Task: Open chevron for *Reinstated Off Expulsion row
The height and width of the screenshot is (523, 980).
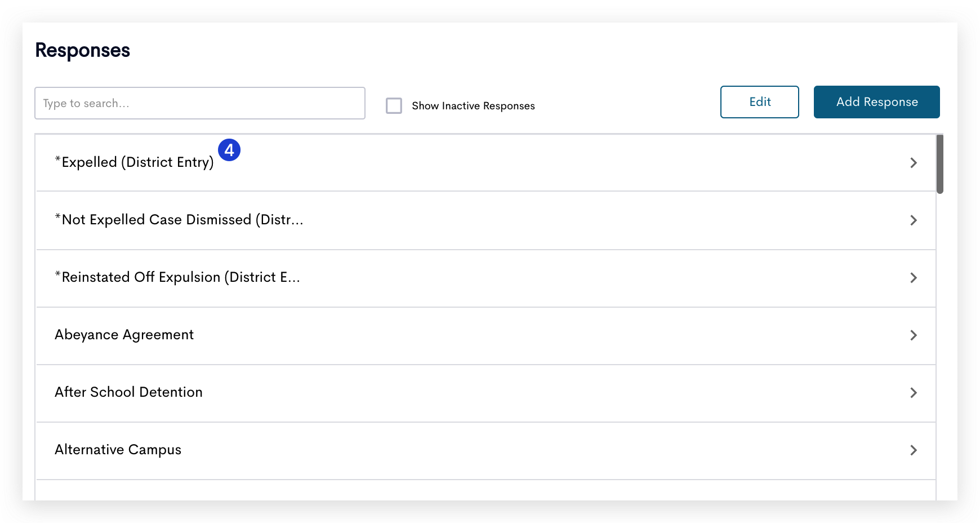Action: [x=913, y=278]
